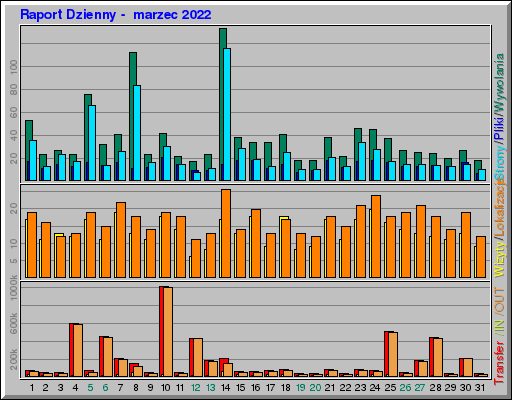
Task: Click the red transfer bar for day 28
Action: click(431, 357)
